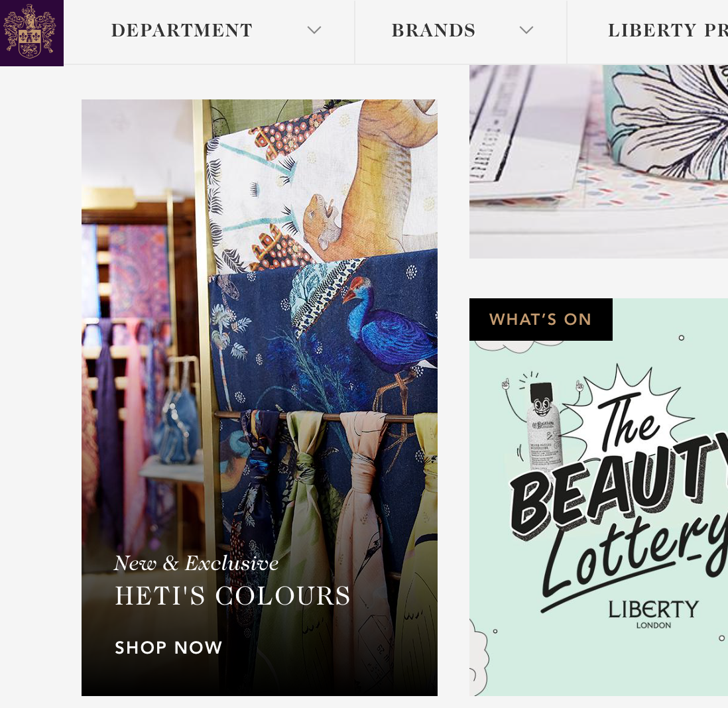Click Shop Now on Heti's Colours

click(168, 647)
